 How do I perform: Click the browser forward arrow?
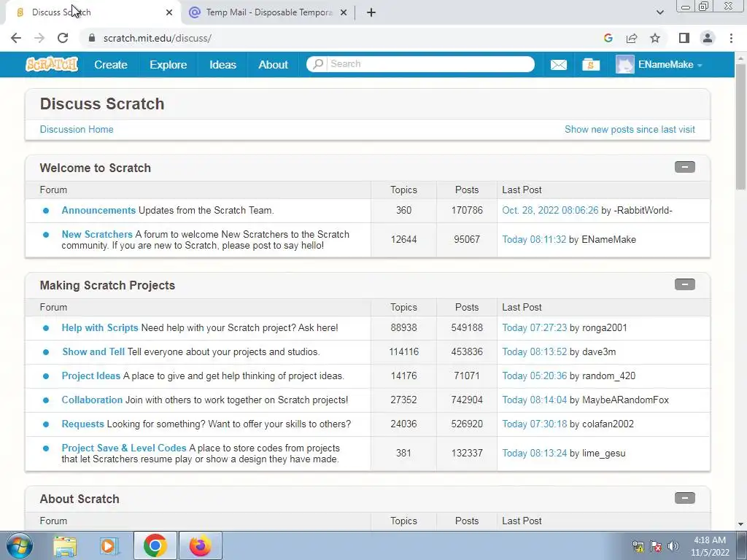pos(39,38)
